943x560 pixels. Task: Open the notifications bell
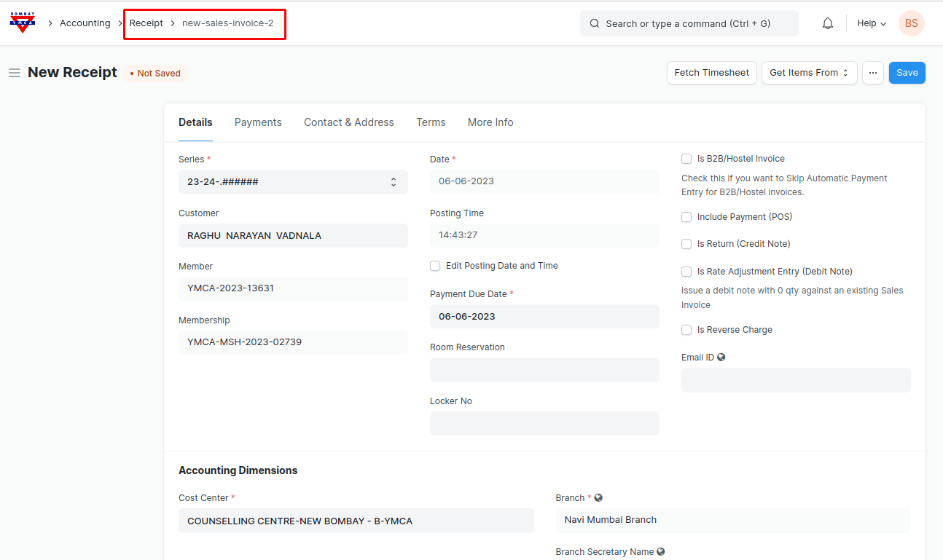point(827,23)
